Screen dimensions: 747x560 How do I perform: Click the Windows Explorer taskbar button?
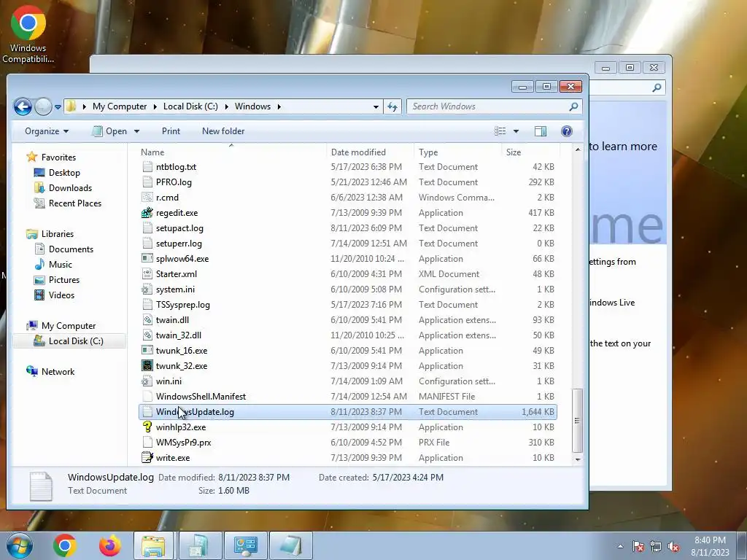click(153, 545)
